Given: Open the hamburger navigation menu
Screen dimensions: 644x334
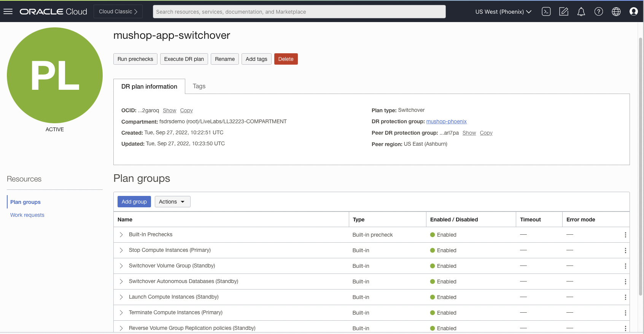Looking at the screenshot, I should 8,11.
